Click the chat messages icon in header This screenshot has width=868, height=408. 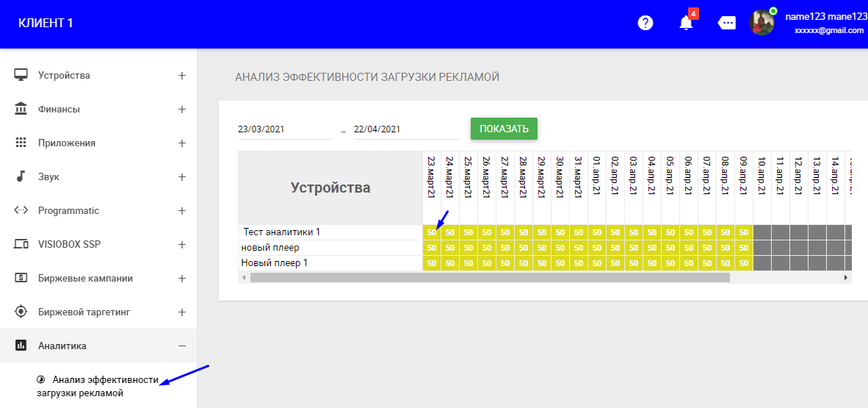[x=727, y=23]
